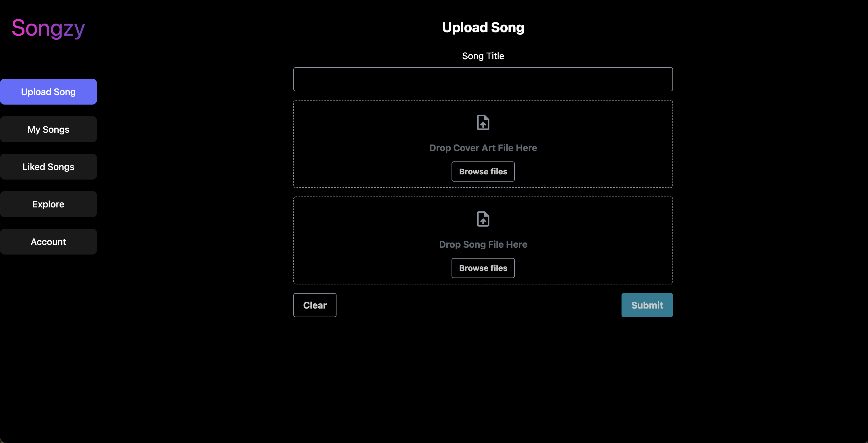The height and width of the screenshot is (443, 868).
Task: Click the song file upload icon
Action: (x=483, y=219)
